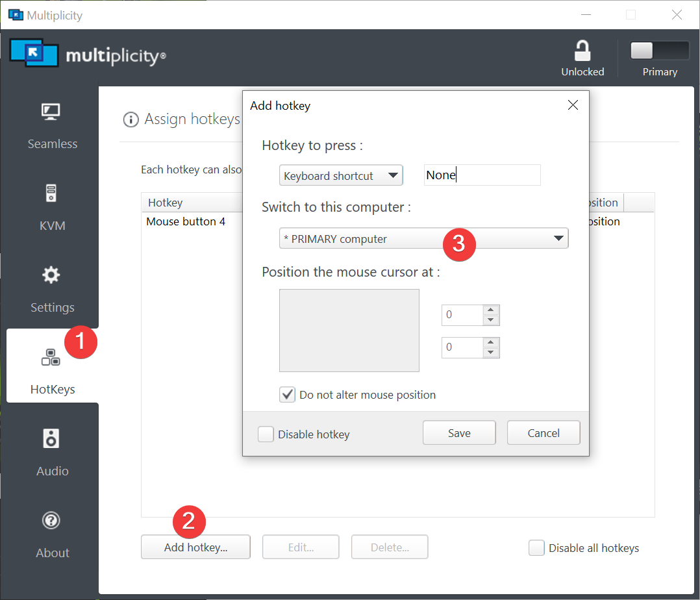
Task: Open the KVM tower icon
Action: tap(51, 194)
